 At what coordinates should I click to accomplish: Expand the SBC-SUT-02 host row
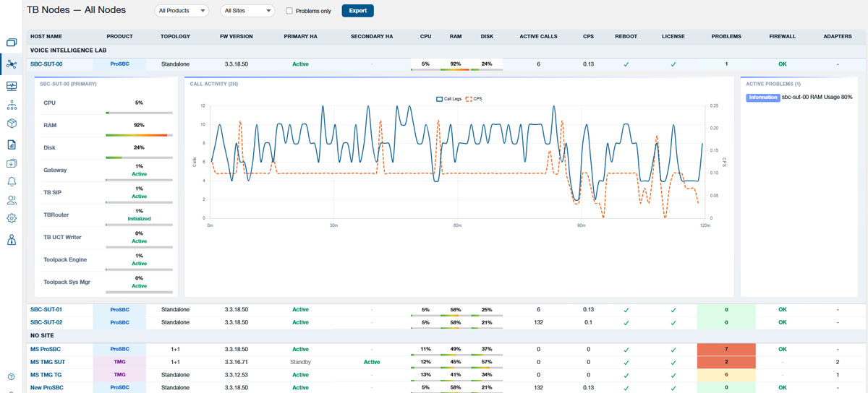pyautogui.click(x=46, y=322)
